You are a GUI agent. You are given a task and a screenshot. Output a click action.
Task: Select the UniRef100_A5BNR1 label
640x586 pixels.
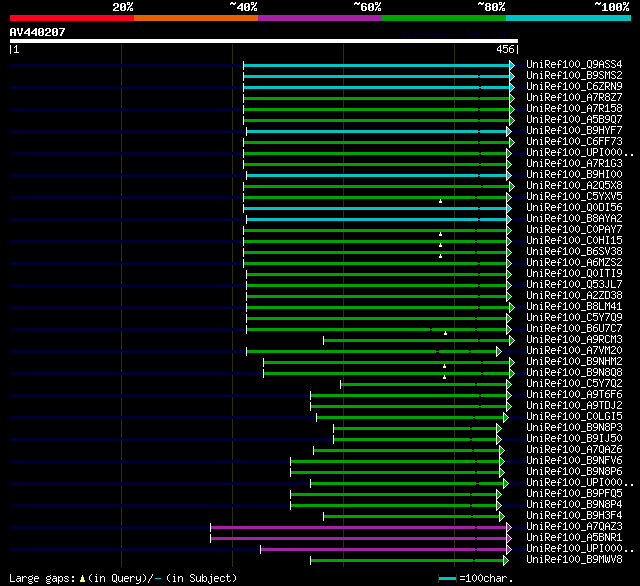[x=574, y=538]
